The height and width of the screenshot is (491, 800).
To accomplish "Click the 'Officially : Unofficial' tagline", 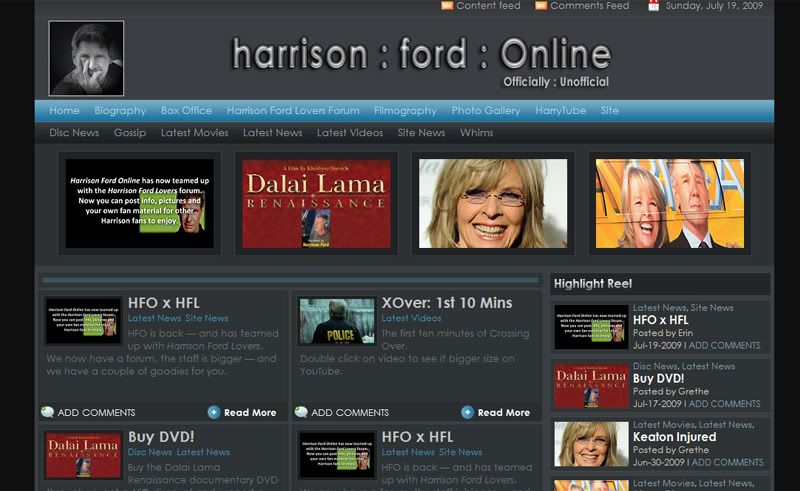I will point(556,82).
